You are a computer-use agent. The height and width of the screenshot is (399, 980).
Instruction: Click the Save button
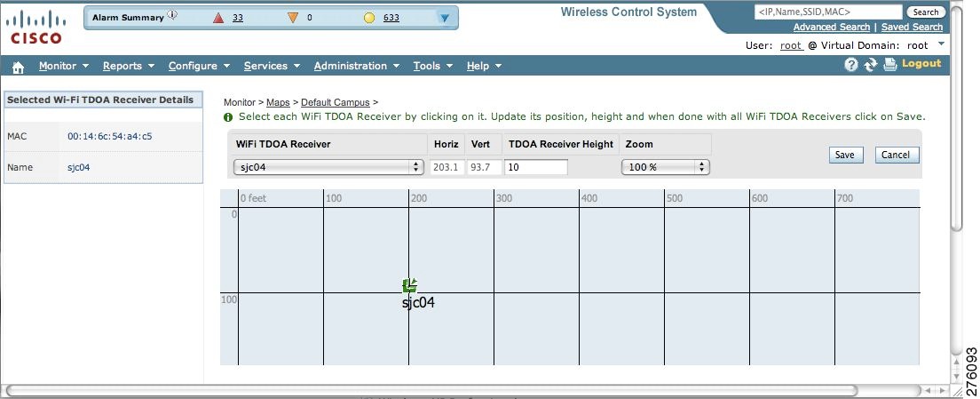pyautogui.click(x=846, y=156)
